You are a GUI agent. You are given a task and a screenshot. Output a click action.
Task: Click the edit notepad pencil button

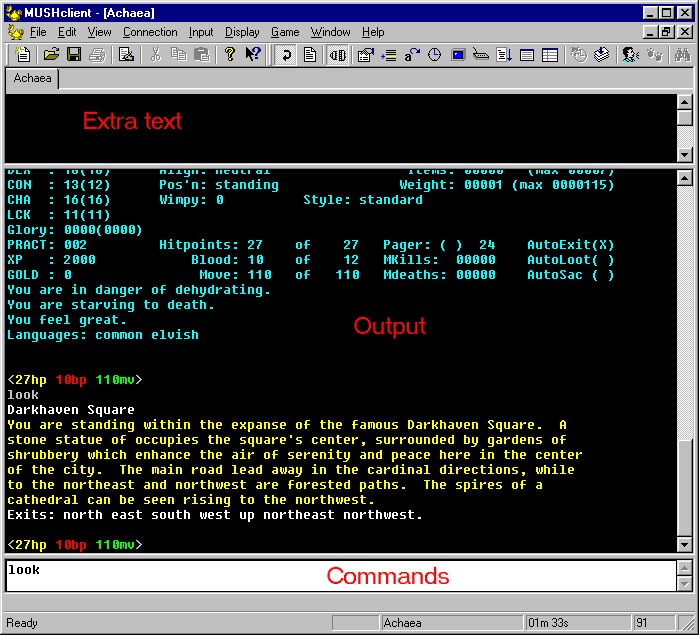coord(127,55)
